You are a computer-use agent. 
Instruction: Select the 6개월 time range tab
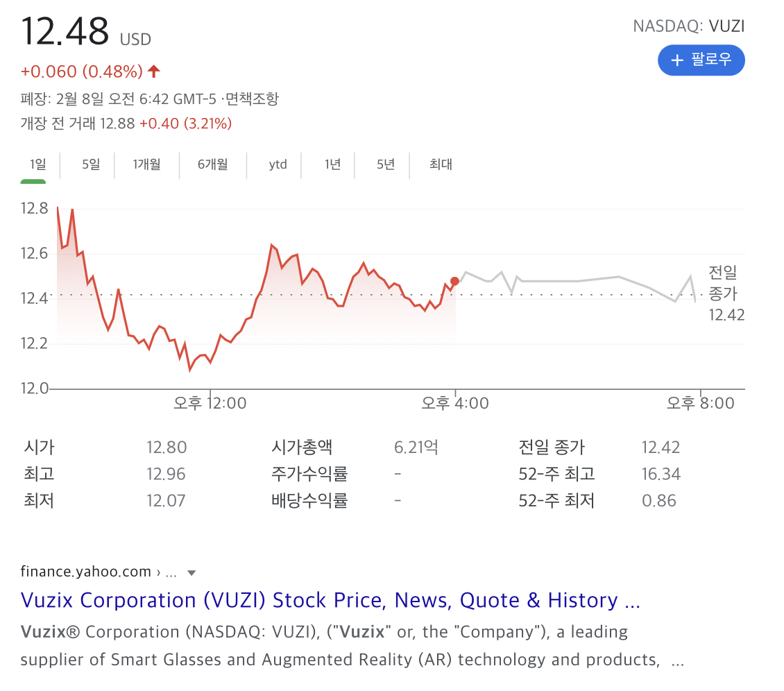coord(212,164)
